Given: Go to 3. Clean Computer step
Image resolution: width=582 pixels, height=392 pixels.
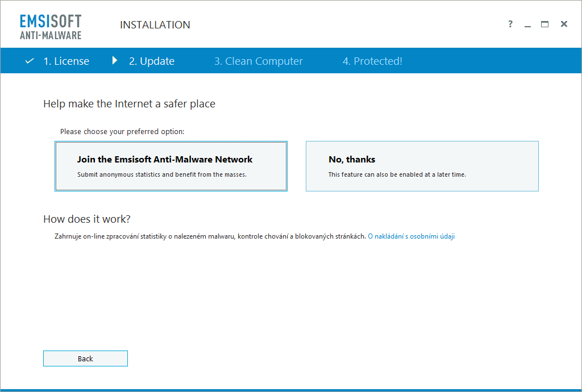Looking at the screenshot, I should click(259, 61).
